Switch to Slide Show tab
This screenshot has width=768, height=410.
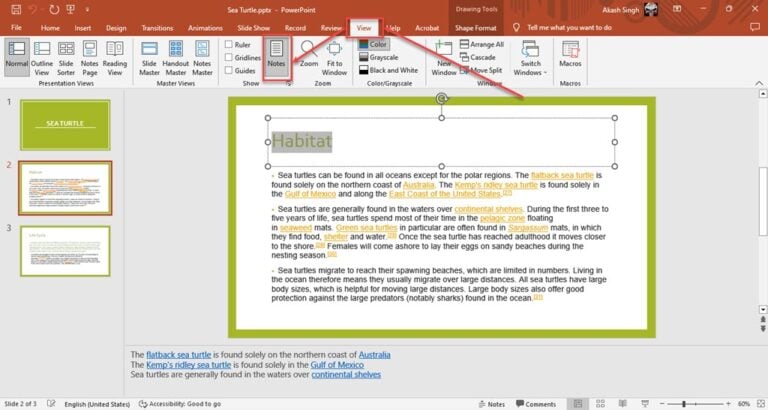(x=254, y=28)
